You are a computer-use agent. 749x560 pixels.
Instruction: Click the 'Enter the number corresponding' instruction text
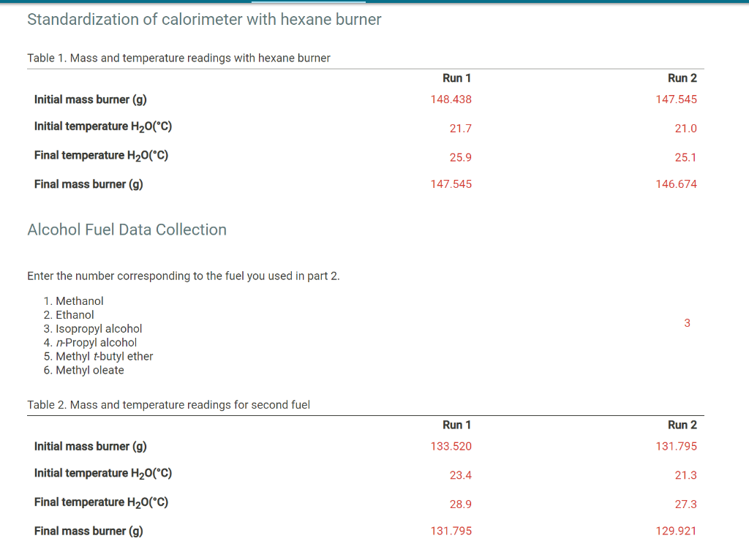(x=184, y=276)
